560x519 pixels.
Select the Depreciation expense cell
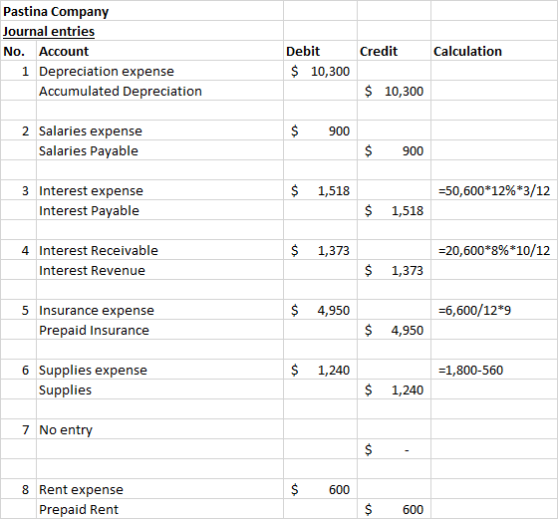[x=160, y=71]
